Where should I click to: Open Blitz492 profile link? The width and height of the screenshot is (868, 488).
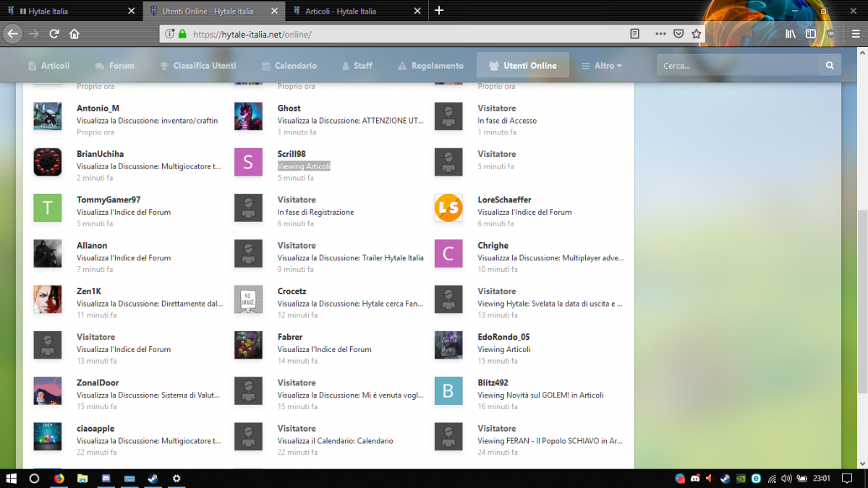click(x=493, y=382)
